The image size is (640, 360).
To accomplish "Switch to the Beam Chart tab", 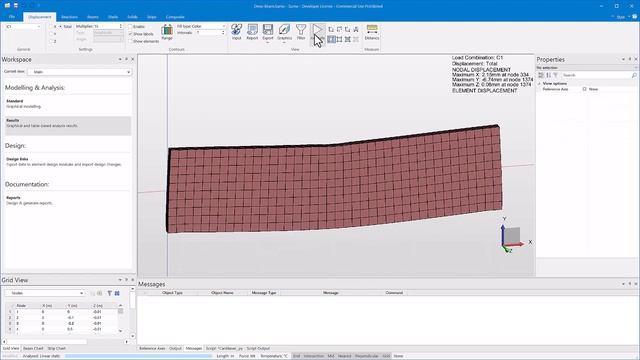I will (x=33, y=349).
